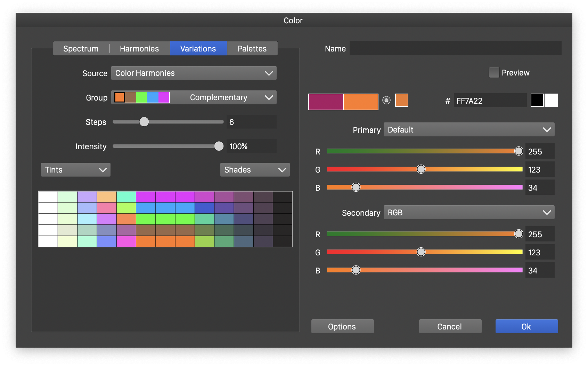588x366 pixels.
Task: Pick the orange swatch in Group preview
Action: [120, 97]
